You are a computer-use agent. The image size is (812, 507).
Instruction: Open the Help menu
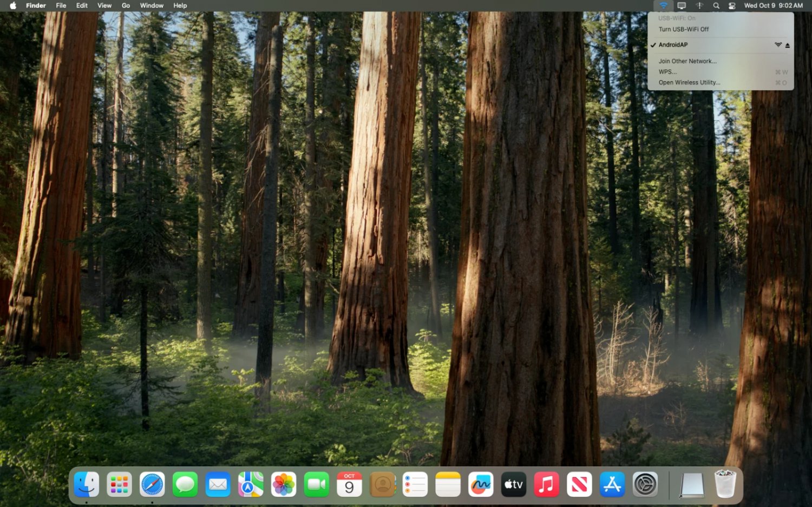[180, 5]
